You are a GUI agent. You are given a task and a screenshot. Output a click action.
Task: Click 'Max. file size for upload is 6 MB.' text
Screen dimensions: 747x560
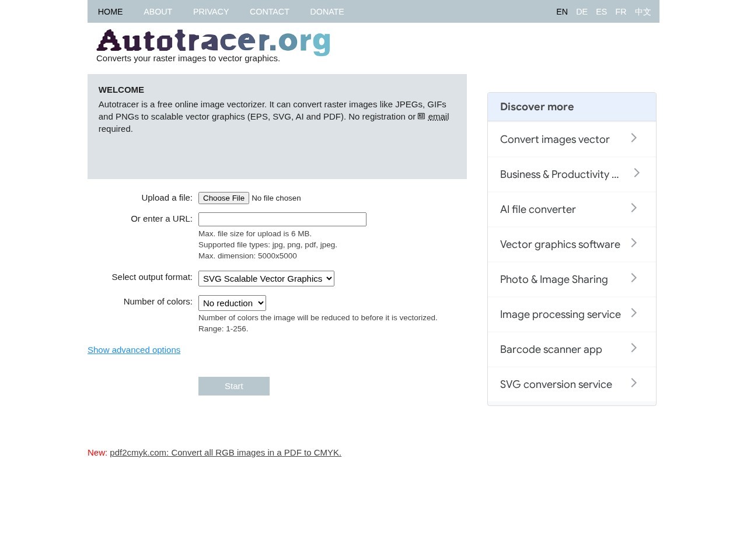[x=255, y=233]
